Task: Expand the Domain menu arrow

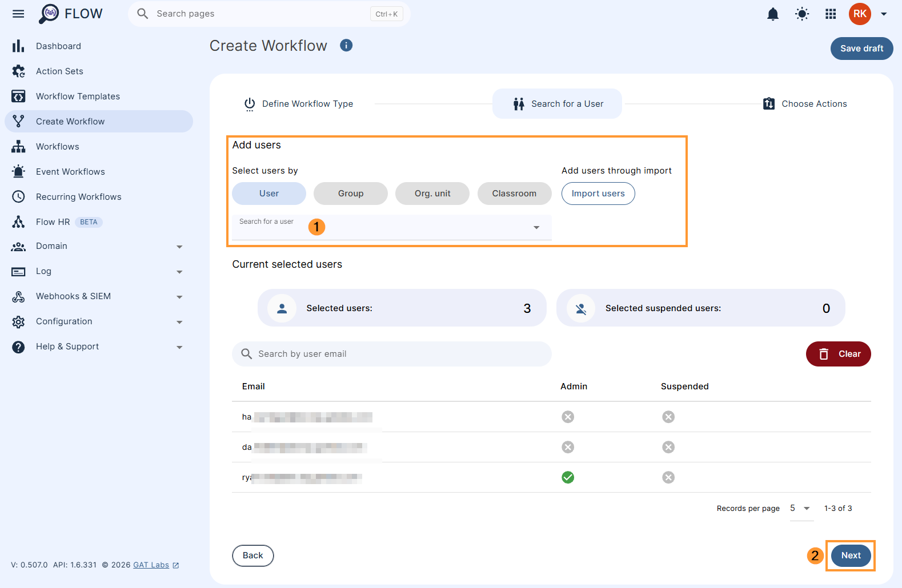Action: point(179,247)
